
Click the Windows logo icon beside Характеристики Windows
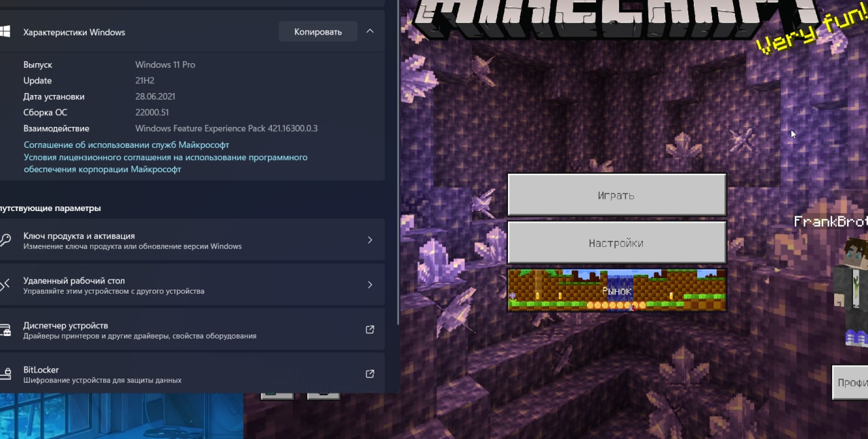(x=4, y=32)
